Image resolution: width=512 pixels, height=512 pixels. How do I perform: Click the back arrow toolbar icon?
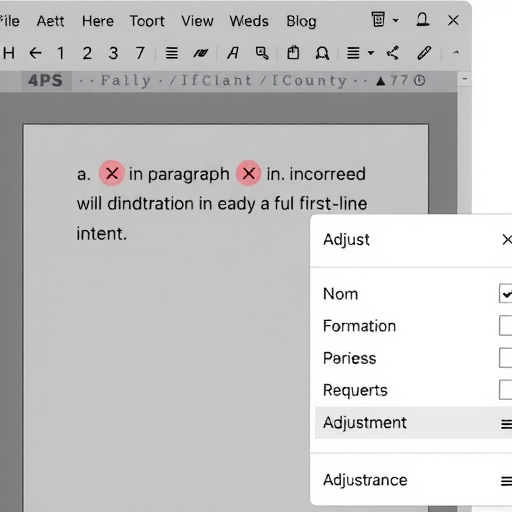(35, 53)
